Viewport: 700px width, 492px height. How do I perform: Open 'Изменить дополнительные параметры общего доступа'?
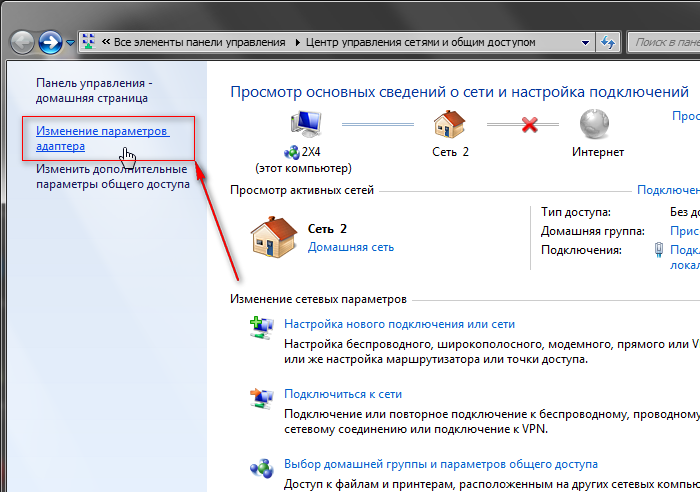[x=112, y=177]
